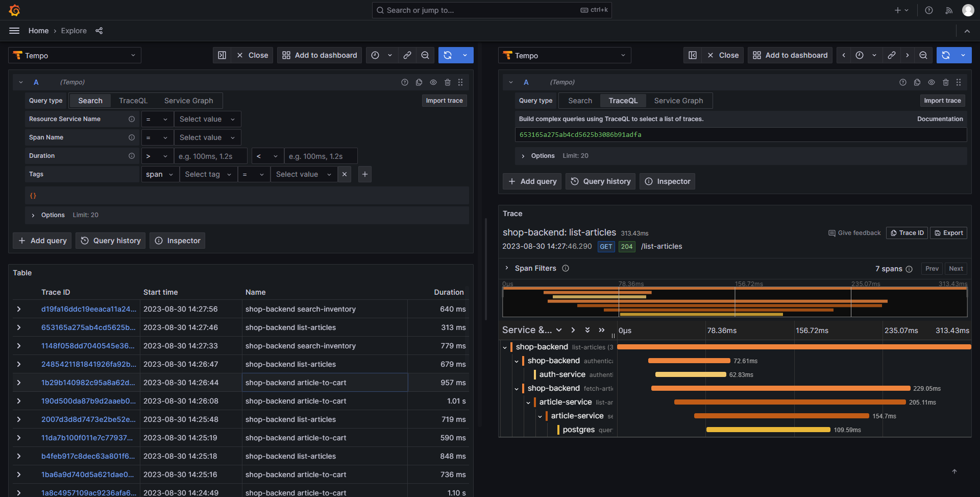The height and width of the screenshot is (497, 980).
Task: Toggle visibility of left query A
Action: pyautogui.click(x=433, y=82)
